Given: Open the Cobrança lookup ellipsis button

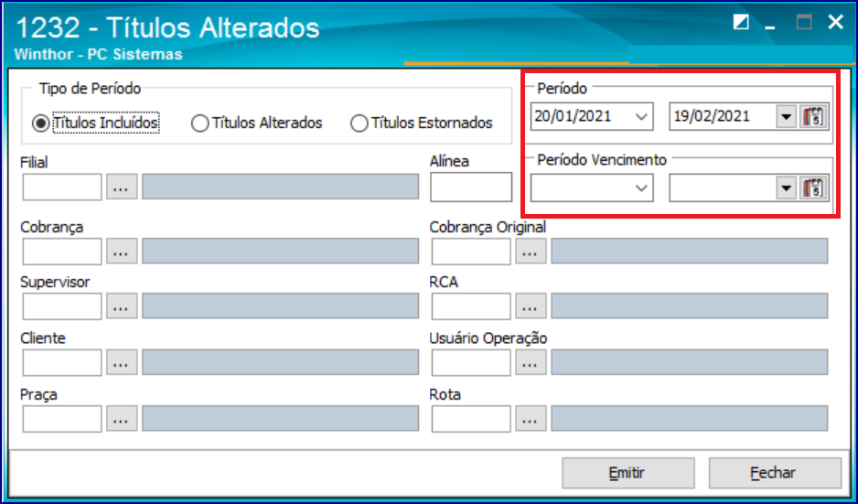Looking at the screenshot, I should 122,252.
